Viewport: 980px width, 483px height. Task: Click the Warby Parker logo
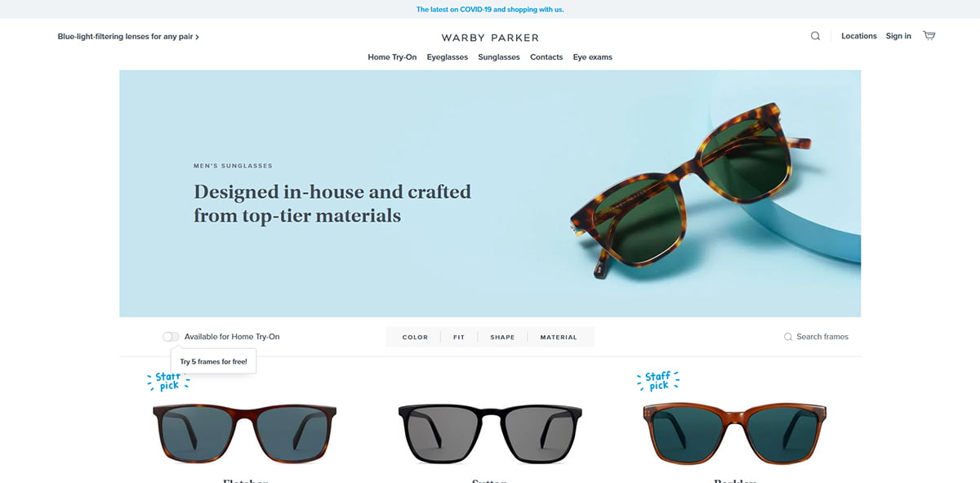click(x=490, y=38)
